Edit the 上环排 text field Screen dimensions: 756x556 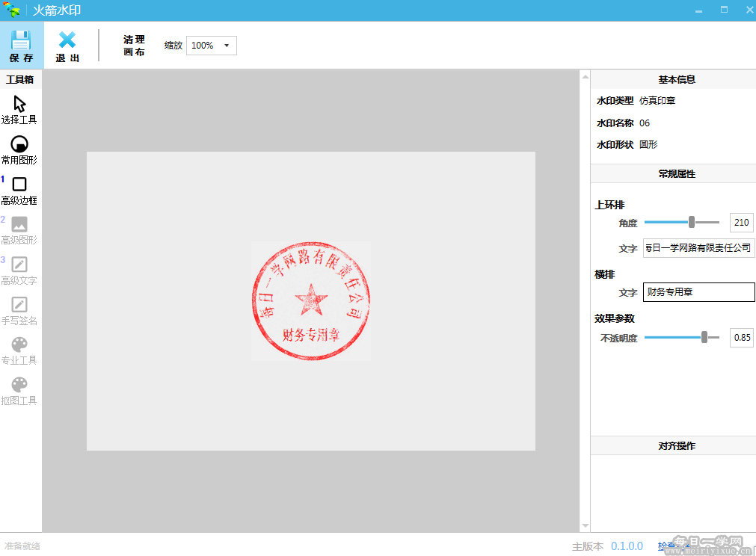[x=698, y=247]
